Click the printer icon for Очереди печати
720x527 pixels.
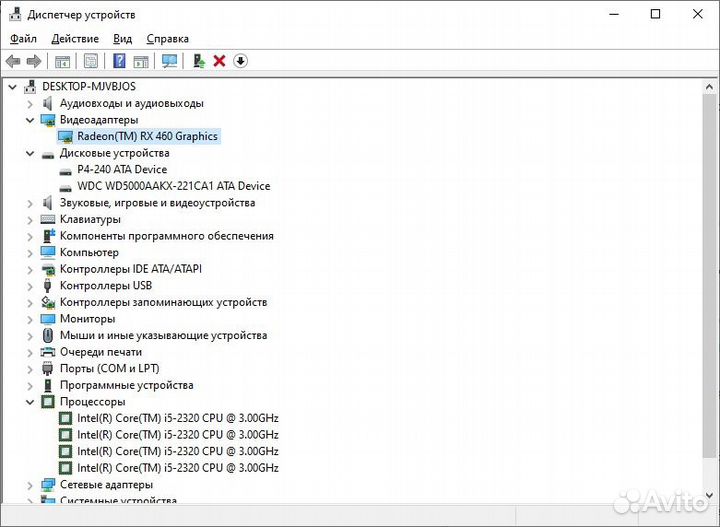(48, 352)
